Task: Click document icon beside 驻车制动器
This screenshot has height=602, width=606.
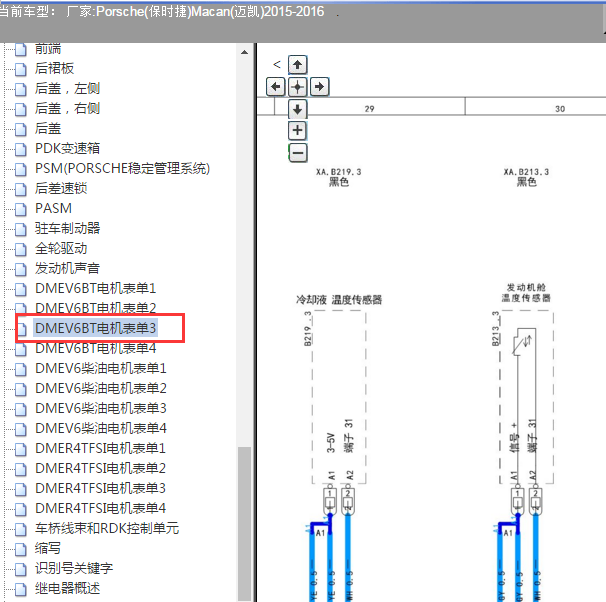Action: [21, 229]
